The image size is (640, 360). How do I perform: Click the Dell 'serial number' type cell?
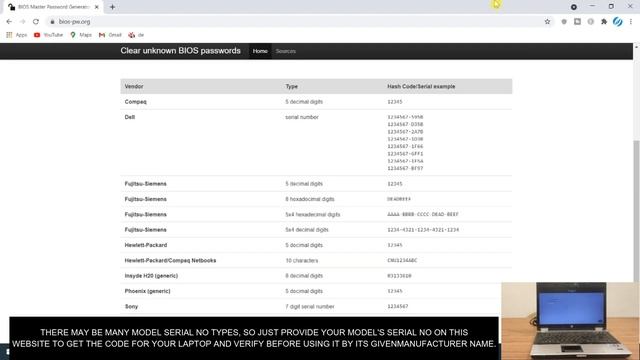coord(302,117)
